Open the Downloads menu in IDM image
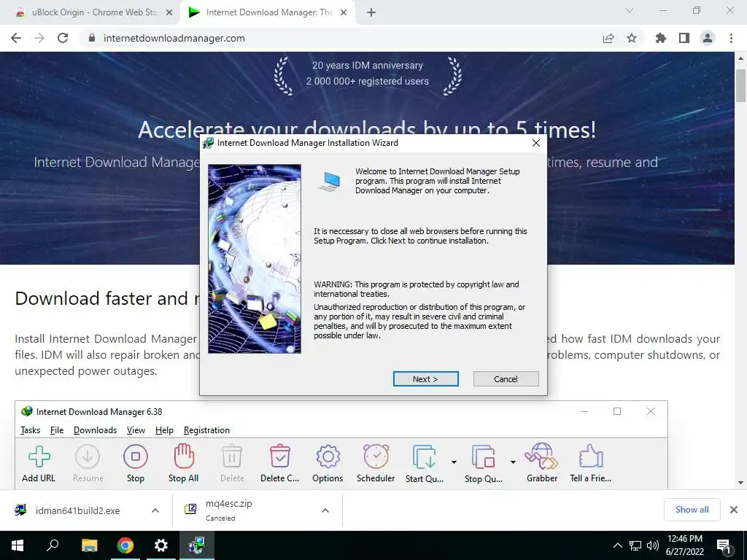Screen dimensions: 747x560 (x=96, y=430)
